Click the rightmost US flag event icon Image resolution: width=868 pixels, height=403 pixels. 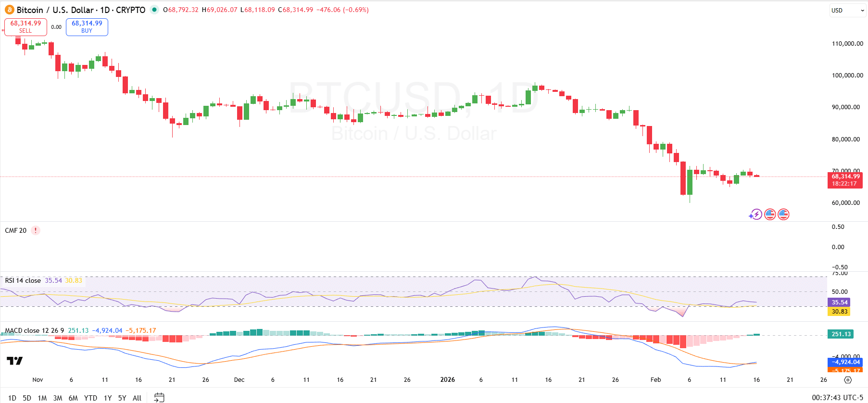(783, 214)
